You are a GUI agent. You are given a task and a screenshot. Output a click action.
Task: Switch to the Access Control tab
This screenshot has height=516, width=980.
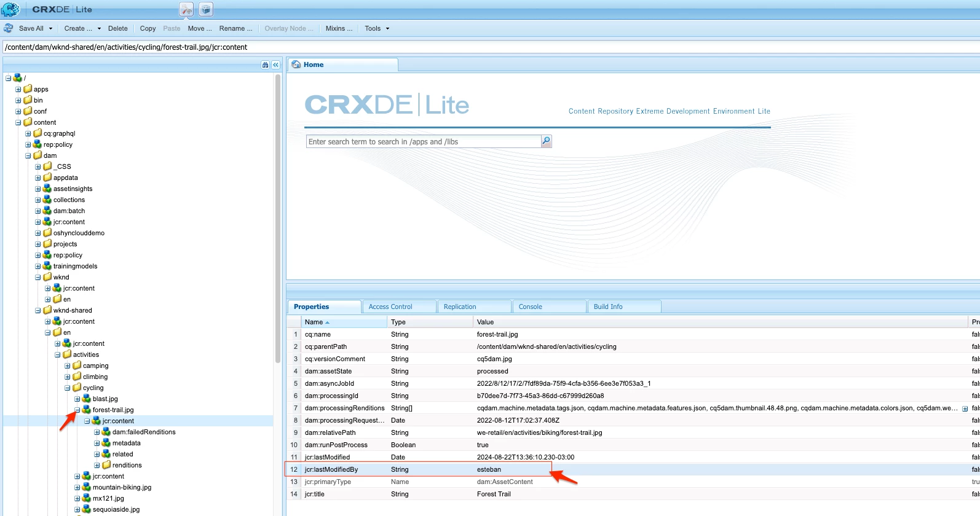(x=399, y=307)
